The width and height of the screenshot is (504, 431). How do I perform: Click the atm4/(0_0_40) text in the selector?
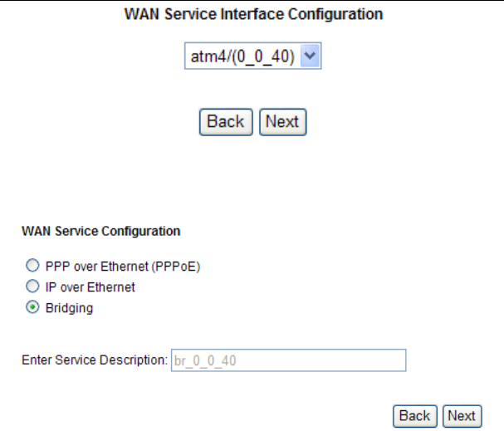[x=241, y=58]
